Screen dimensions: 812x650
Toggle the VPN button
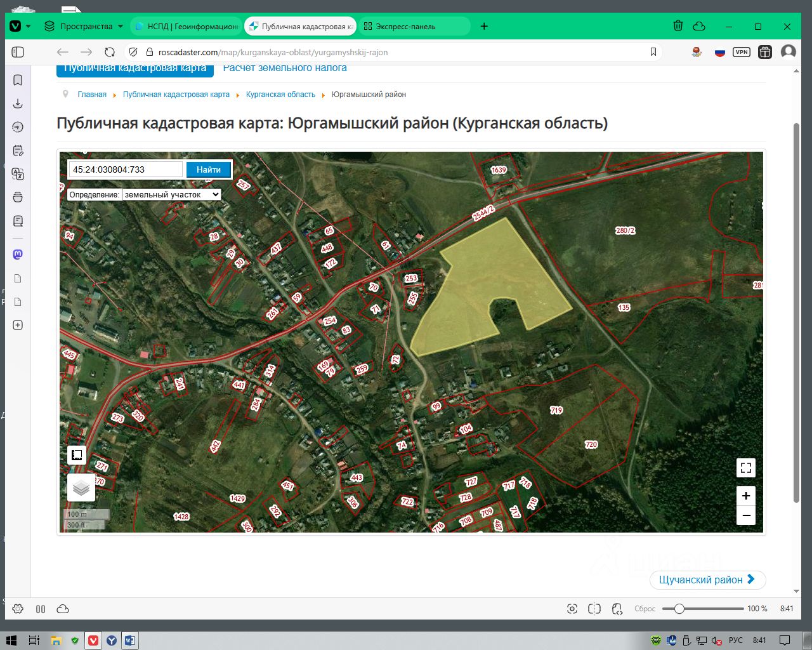[x=741, y=52]
